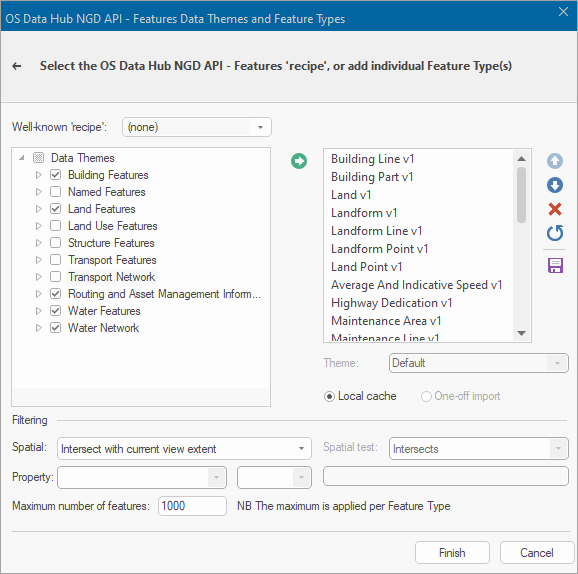578x574 pixels.
Task: Select the Structure Features tree label
Action: click(111, 243)
